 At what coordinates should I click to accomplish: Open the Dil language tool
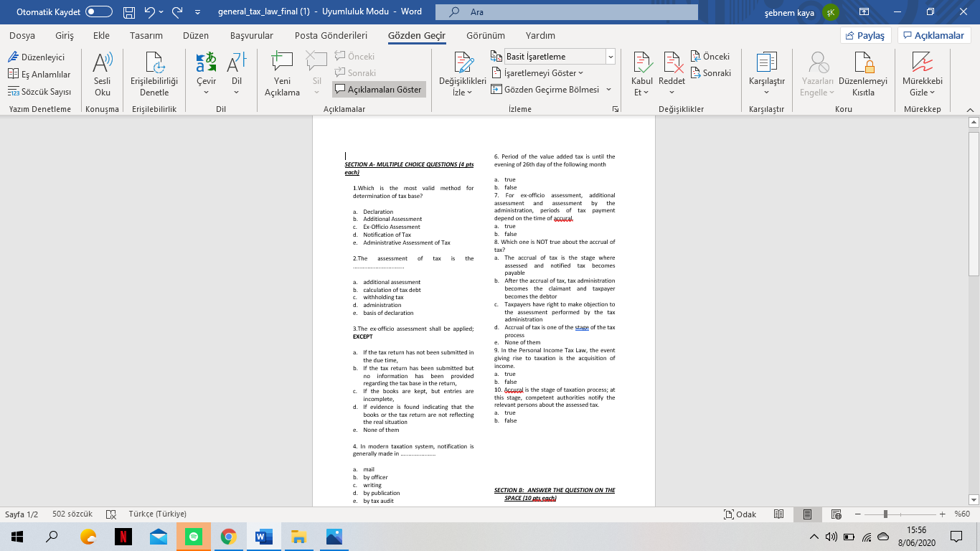[x=237, y=75]
